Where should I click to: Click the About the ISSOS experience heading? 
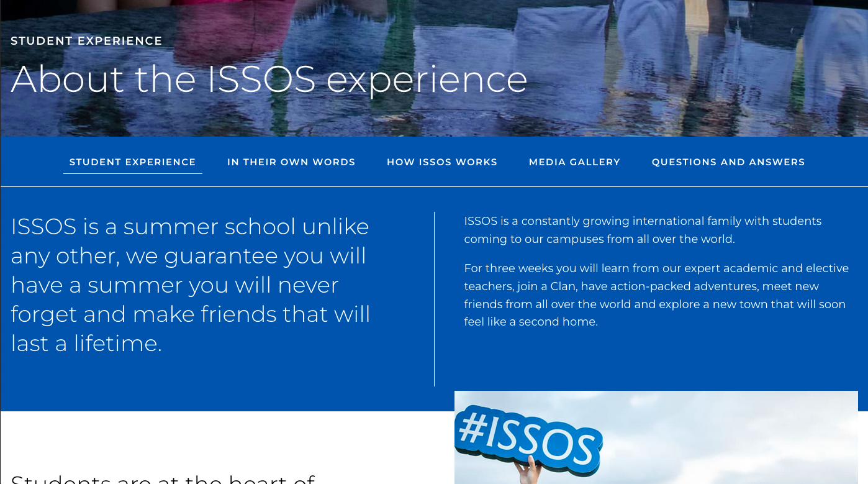coord(269,80)
